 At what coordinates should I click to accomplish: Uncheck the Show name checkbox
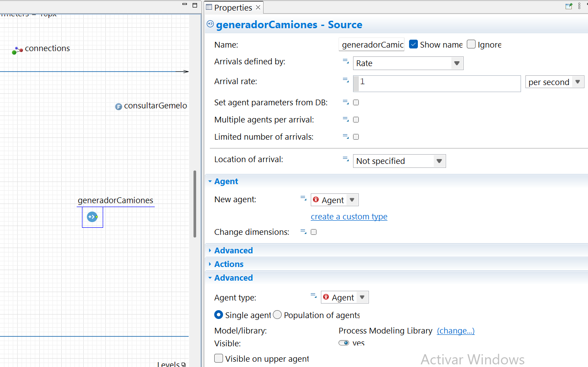pyautogui.click(x=413, y=44)
